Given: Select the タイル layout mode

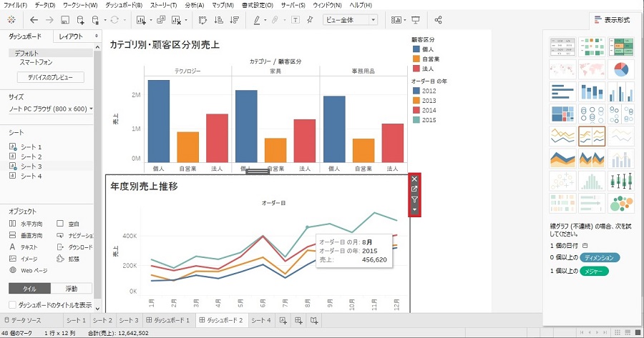Looking at the screenshot, I should [x=29, y=289].
